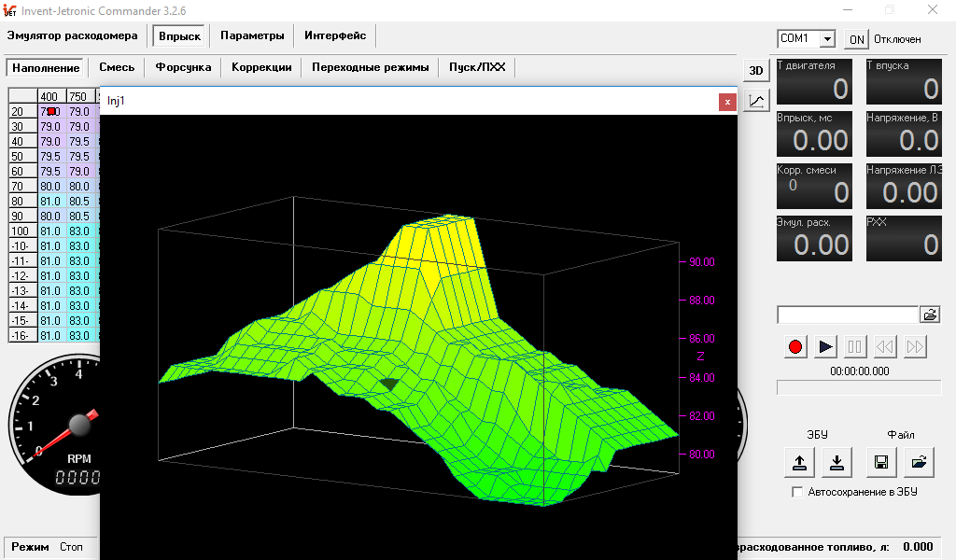Upload data from ECU with the up arrow icon

[799, 462]
